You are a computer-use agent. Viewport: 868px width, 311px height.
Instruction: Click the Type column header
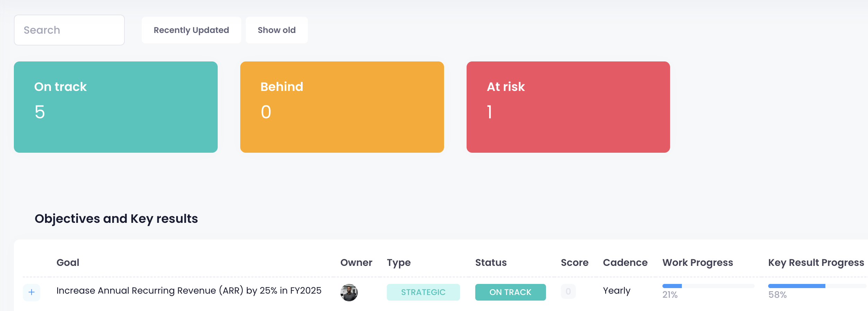click(x=399, y=262)
